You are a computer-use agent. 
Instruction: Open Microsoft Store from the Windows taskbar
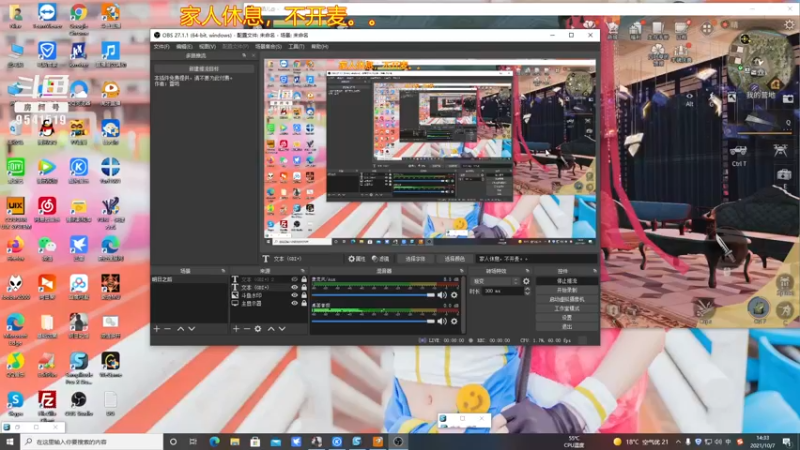tap(255, 441)
